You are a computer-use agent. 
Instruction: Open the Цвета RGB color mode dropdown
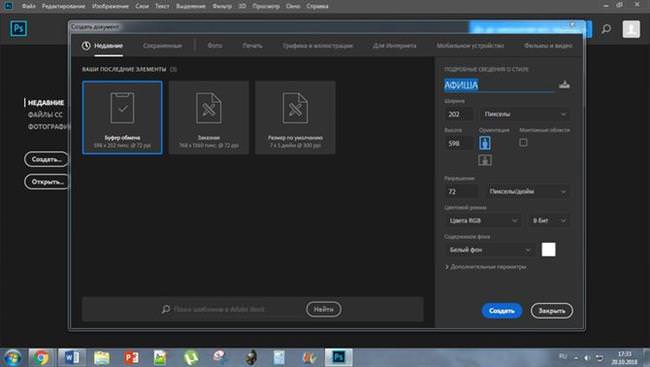[x=483, y=221]
